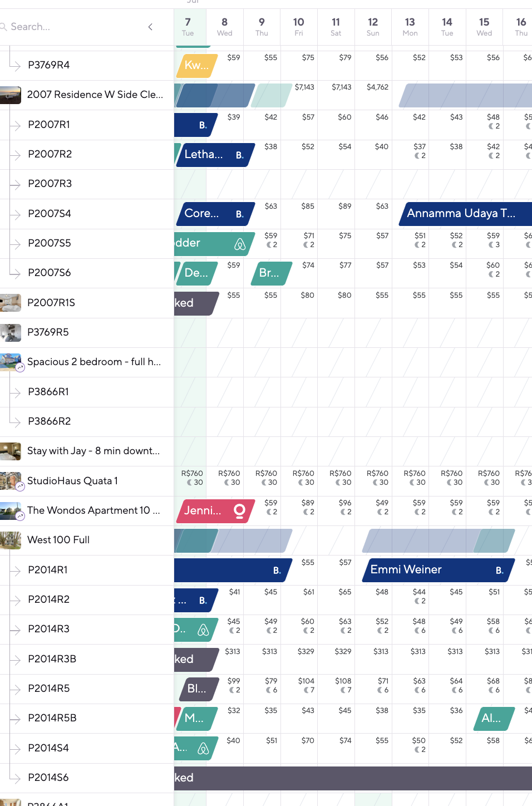Click Booking.com icon on P2014R2 reservation
The height and width of the screenshot is (806, 532).
[x=203, y=601]
